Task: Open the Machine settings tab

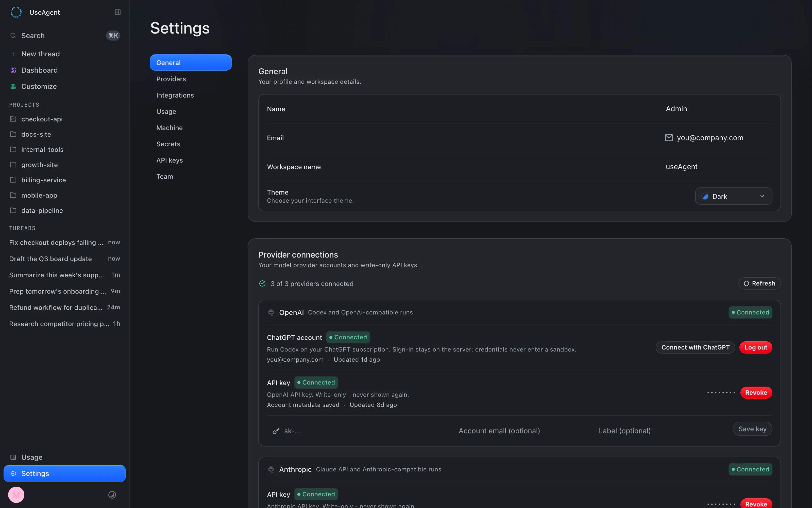Action: pyautogui.click(x=191, y=128)
